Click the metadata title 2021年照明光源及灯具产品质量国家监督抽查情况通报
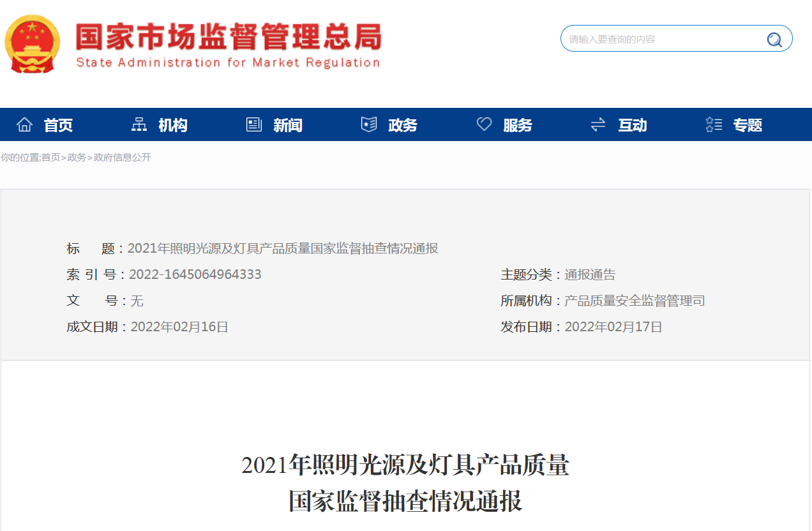Screen dimensions: 812x531 click(283, 249)
